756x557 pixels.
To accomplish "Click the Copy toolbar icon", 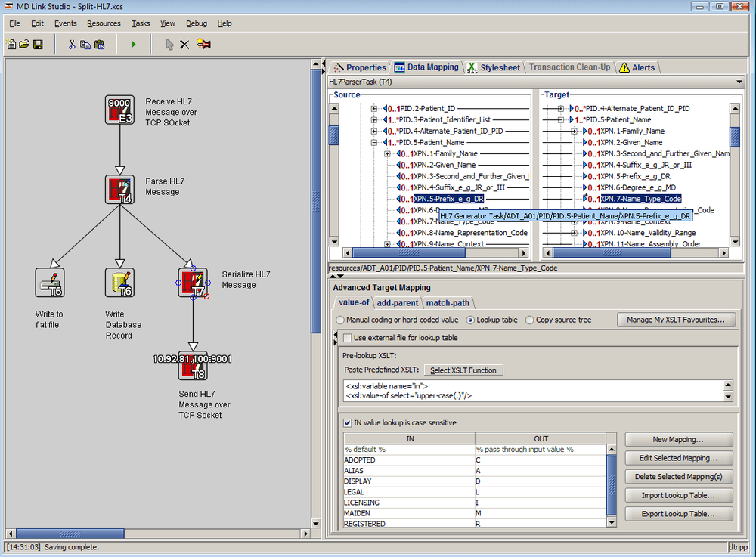I will (x=85, y=45).
